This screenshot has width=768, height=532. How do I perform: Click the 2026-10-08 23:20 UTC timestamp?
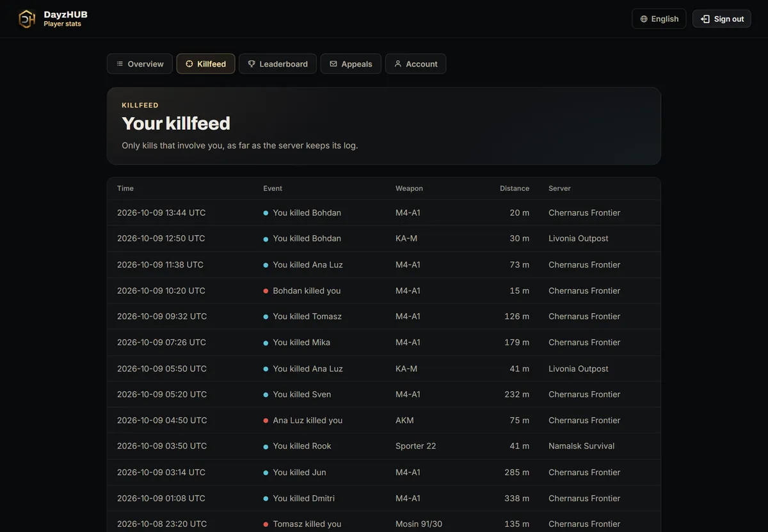coord(162,524)
